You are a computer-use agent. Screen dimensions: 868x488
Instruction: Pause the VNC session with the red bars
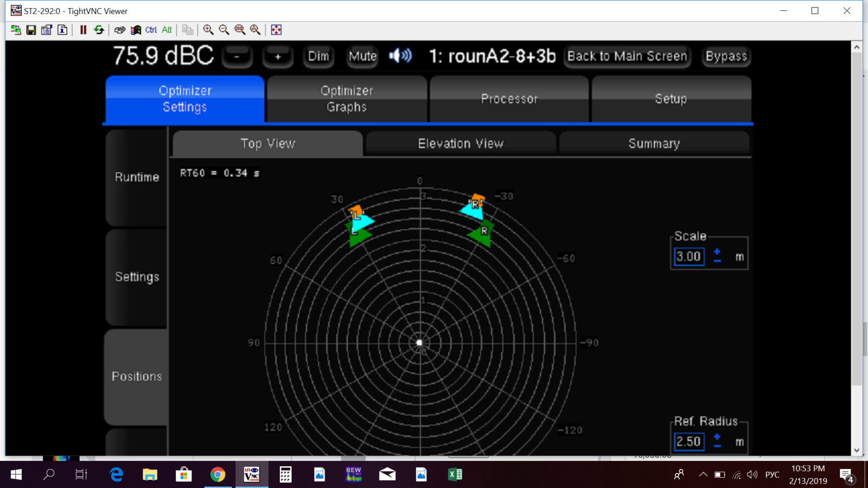(x=83, y=30)
